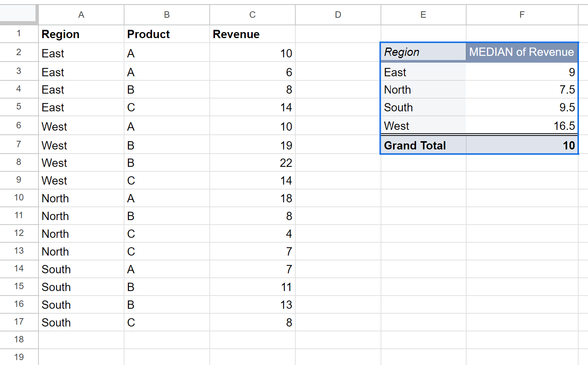The image size is (588, 365).
Task: Click product cell 'A' in row 10
Action: tap(167, 198)
